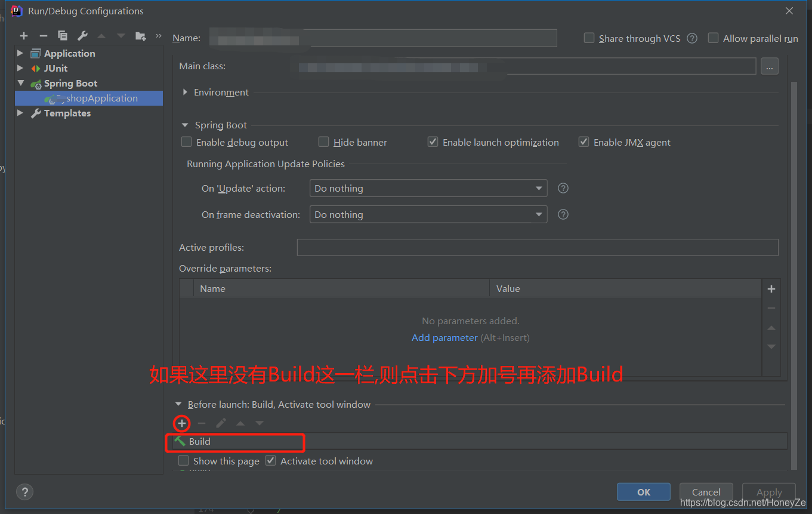Copy the selected configuration
Screen dimensions: 812x514
click(x=63, y=36)
